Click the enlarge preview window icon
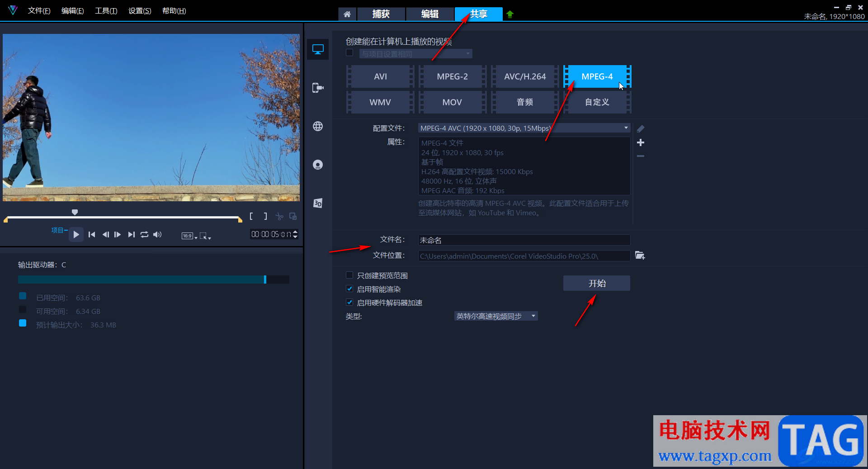Viewport: 868px width, 469px height. (293, 216)
